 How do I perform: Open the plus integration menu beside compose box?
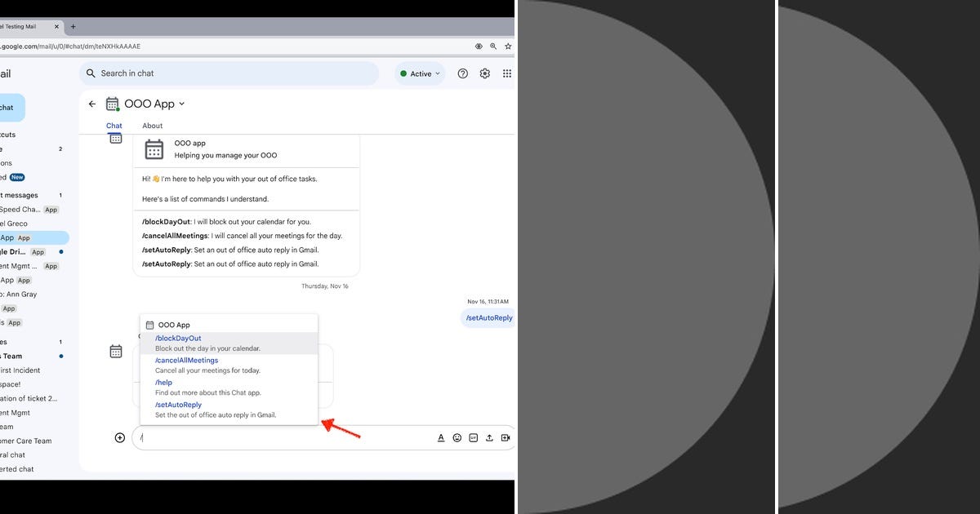[x=119, y=437]
